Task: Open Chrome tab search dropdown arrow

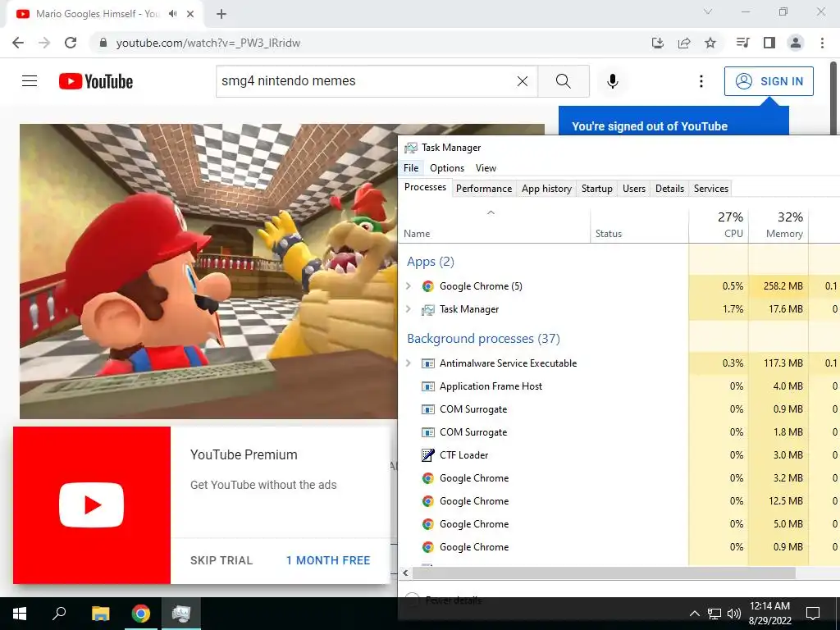Action: pos(708,11)
